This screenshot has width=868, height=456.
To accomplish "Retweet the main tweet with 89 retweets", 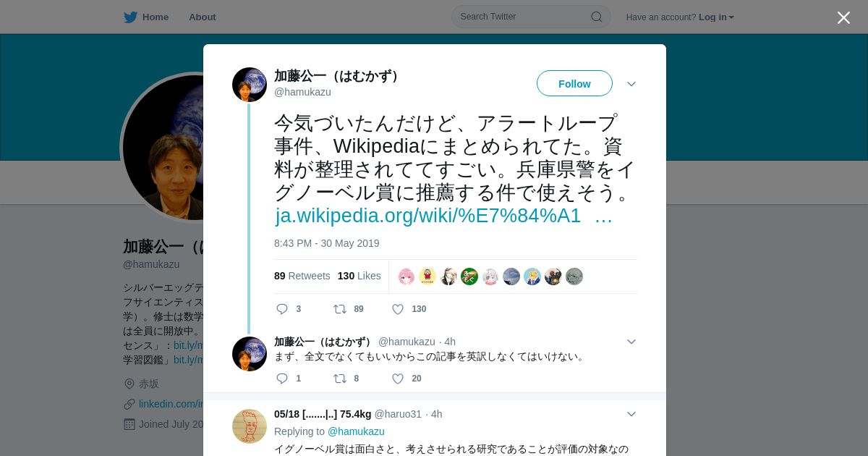I will tap(339, 309).
